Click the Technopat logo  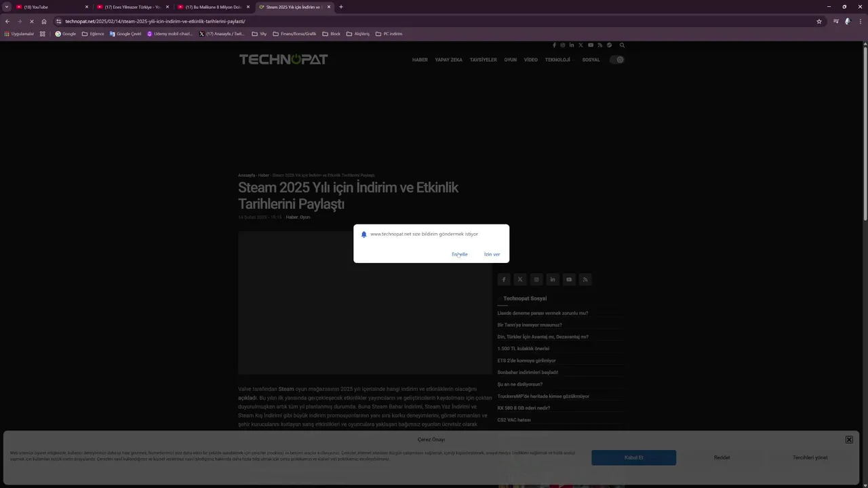(283, 60)
